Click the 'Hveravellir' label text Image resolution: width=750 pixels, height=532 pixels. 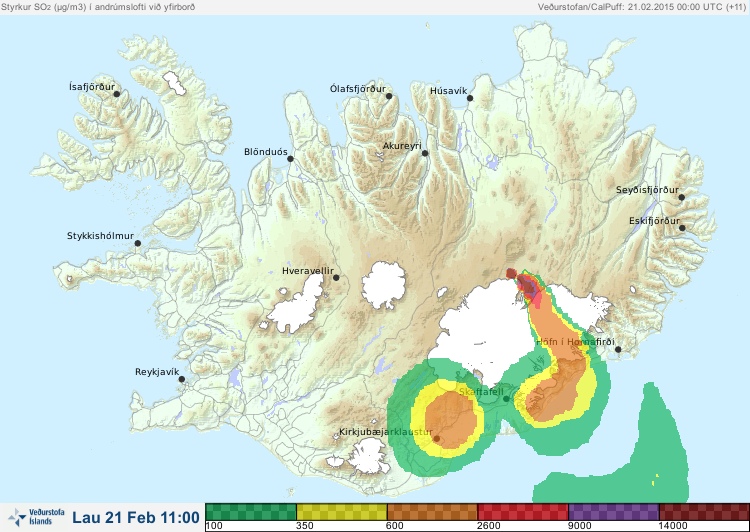point(308,271)
